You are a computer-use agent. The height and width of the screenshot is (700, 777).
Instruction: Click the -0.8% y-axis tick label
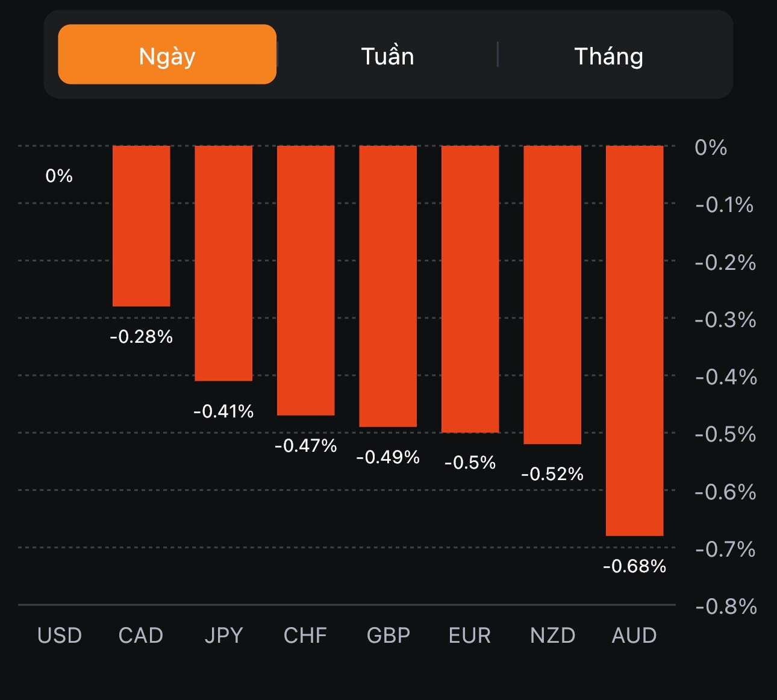coord(726,607)
